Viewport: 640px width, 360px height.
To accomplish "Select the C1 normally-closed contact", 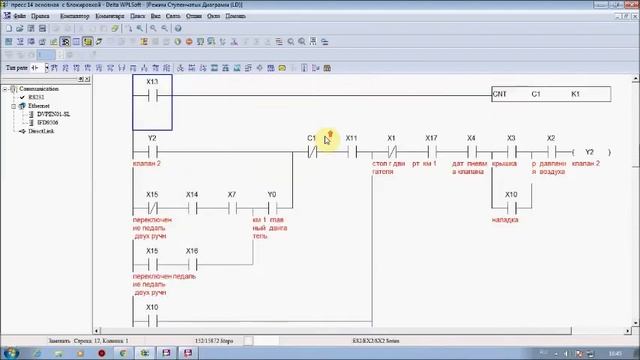I will pos(312,152).
